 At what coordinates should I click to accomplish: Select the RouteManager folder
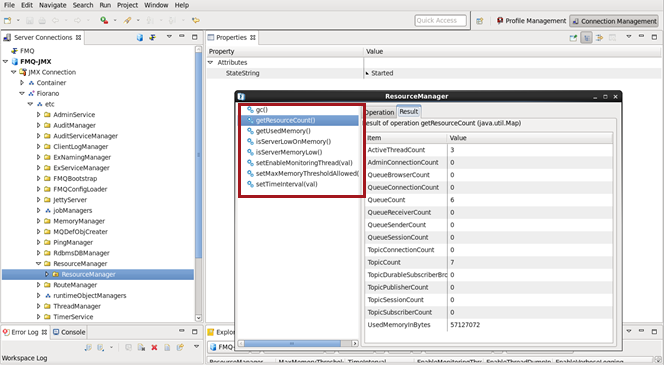point(75,285)
